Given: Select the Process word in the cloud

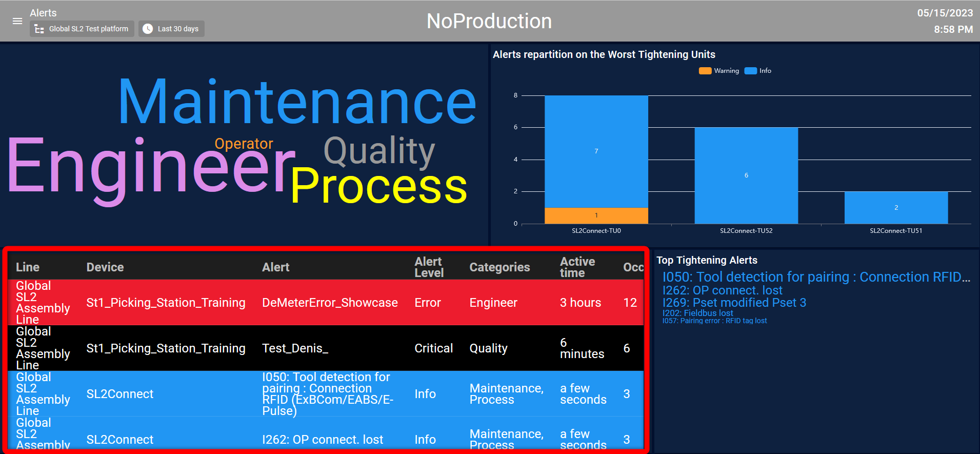Looking at the screenshot, I should coord(379,186).
